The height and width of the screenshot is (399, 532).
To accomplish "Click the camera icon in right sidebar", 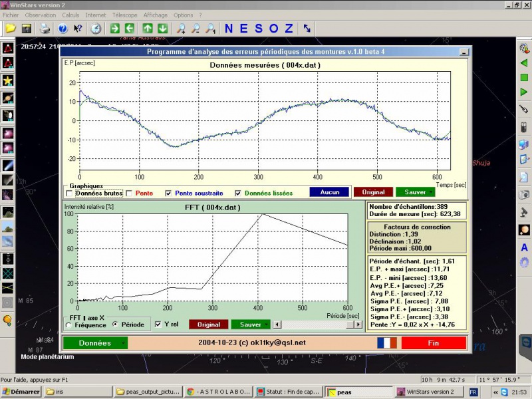I will point(524,195).
